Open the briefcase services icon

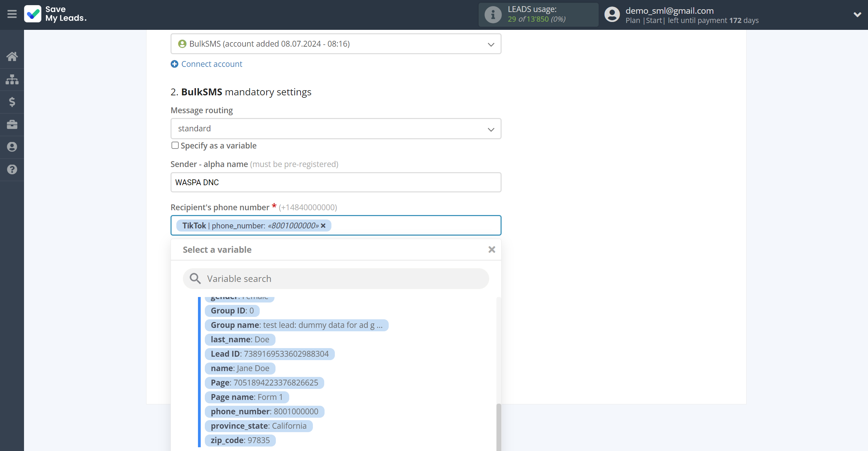12,124
